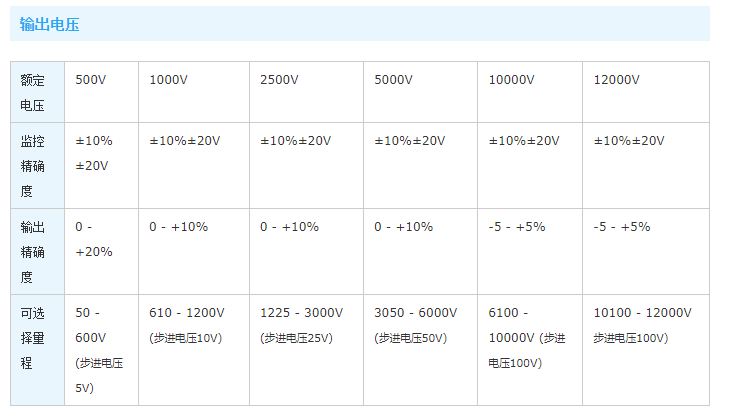Select the 监控精确度 row label
Viewport: 732px width, 418px height.
(x=33, y=166)
